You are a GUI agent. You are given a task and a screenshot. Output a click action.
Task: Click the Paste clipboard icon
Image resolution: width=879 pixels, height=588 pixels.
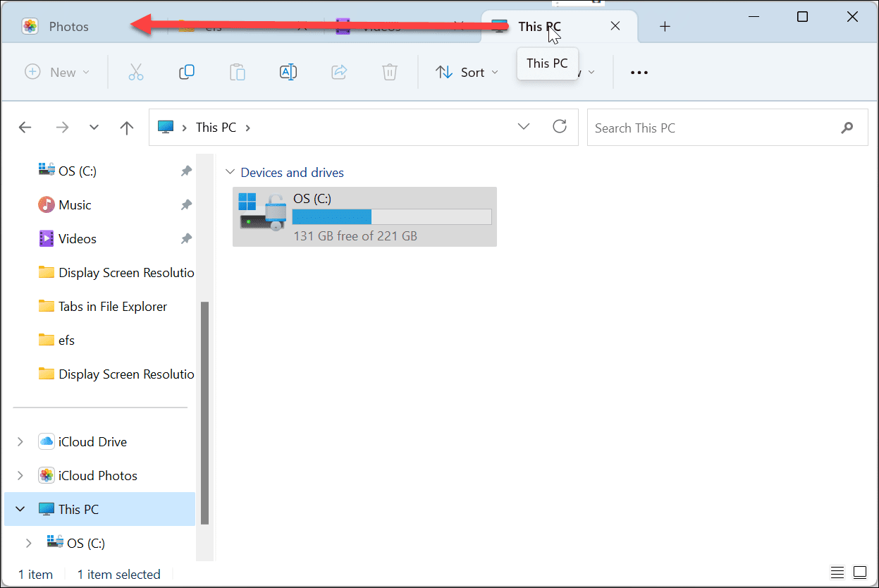[x=238, y=72]
